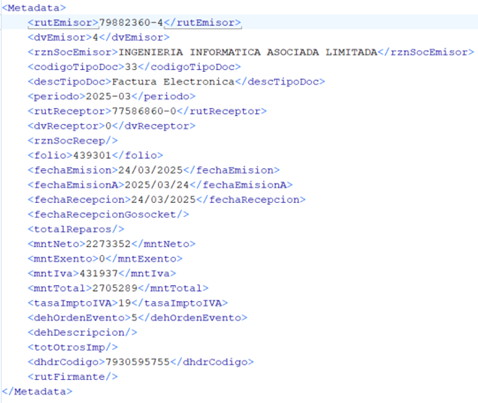The image size is (478, 403).
Task: Click the rutEmisor value 79882360-4
Action: (131, 23)
